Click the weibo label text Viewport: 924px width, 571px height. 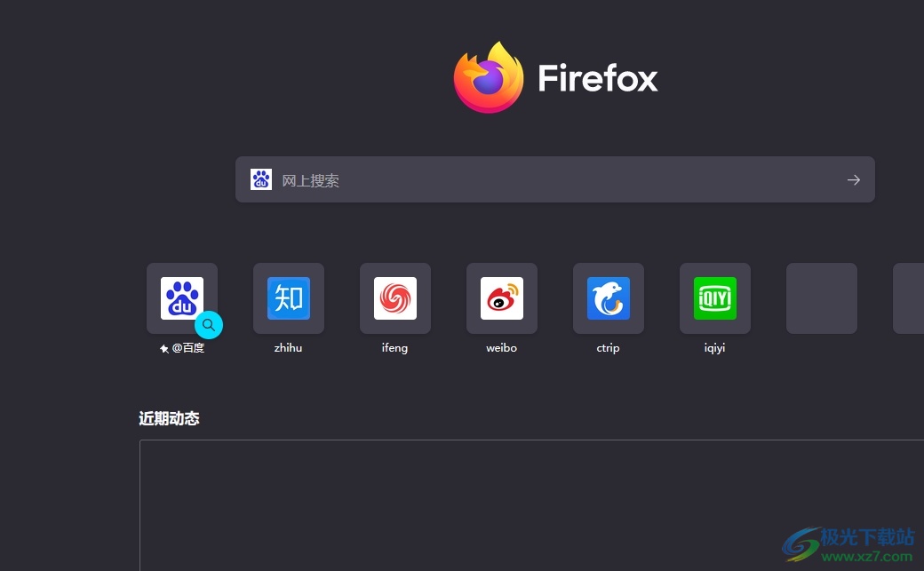coord(501,348)
